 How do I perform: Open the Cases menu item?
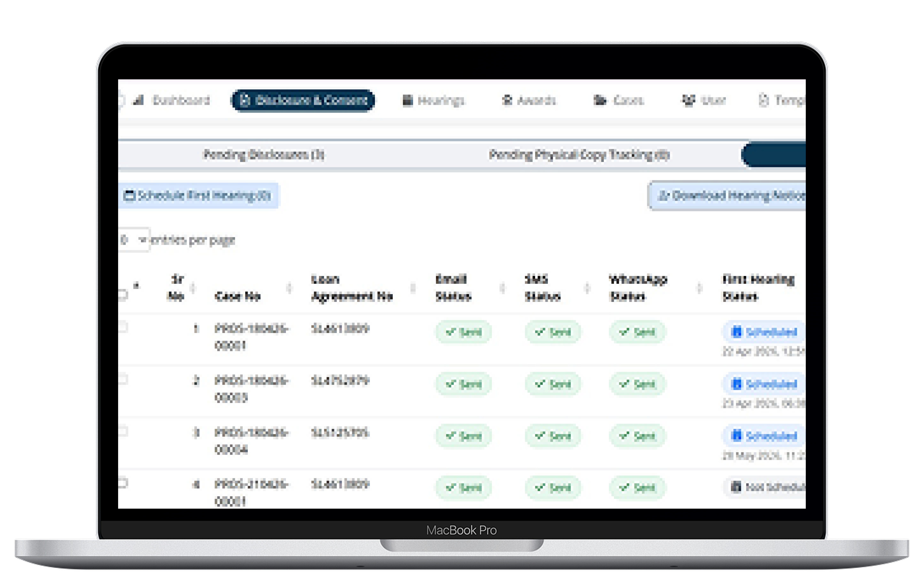619,100
